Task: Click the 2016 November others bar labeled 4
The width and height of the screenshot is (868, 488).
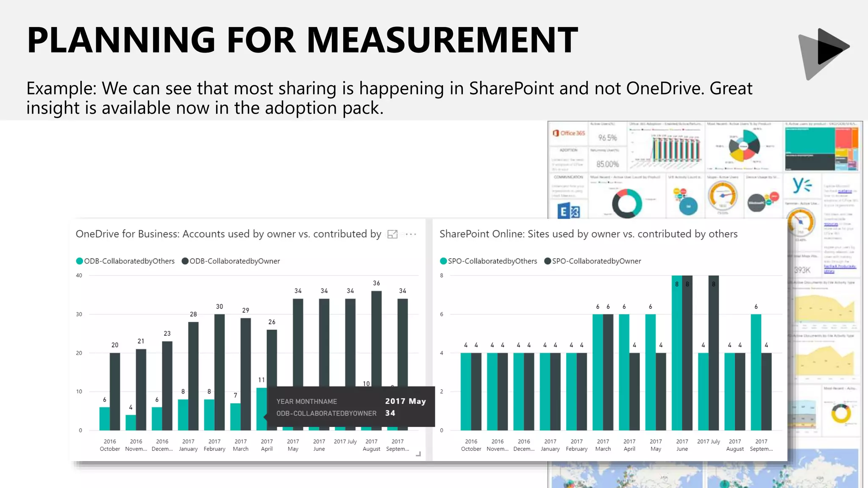Action: [131, 422]
